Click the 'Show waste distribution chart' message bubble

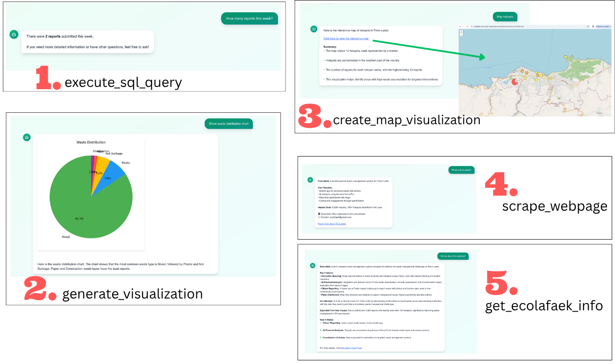[228, 124]
